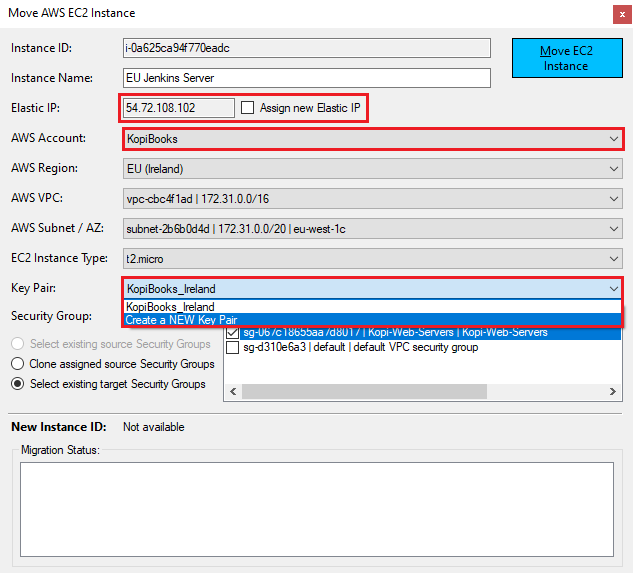
Task: Click the Elastic IP address field
Action: pyautogui.click(x=178, y=108)
